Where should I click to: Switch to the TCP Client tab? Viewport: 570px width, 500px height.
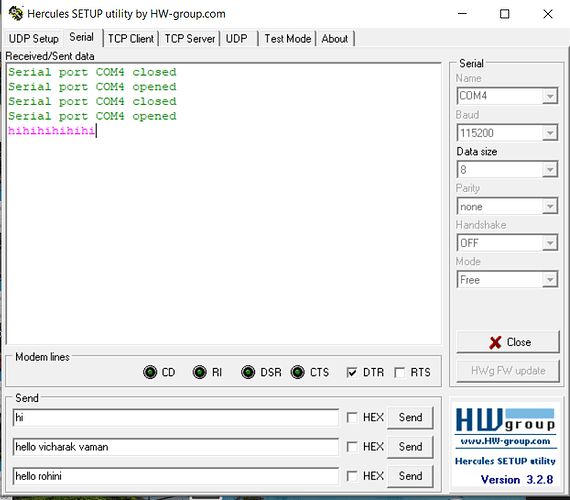(131, 39)
